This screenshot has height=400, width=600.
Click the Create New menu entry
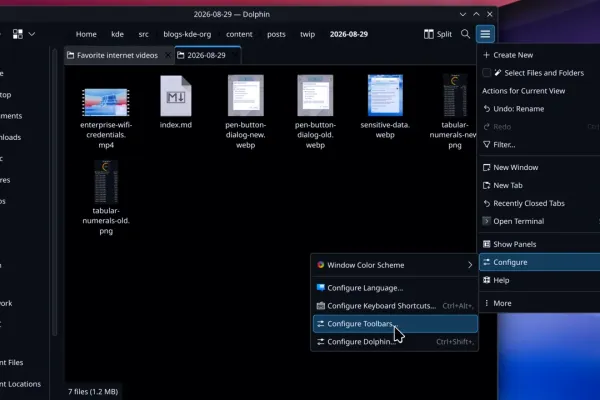pyautogui.click(x=540, y=55)
